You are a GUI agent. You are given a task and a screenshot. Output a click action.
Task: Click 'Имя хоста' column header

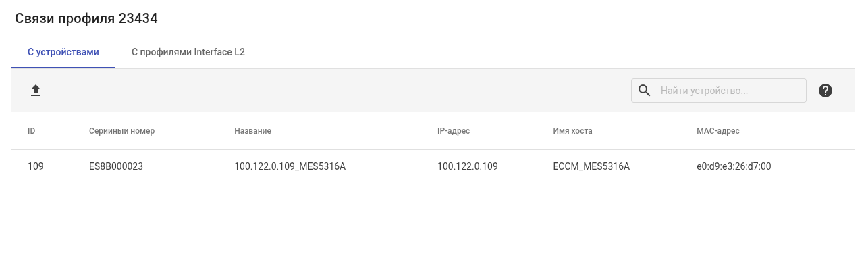(x=572, y=131)
